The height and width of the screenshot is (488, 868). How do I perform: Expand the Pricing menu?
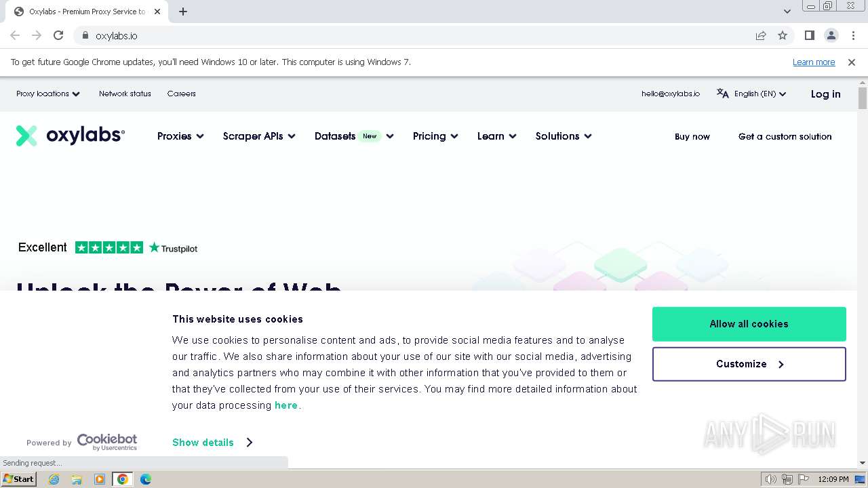click(x=435, y=136)
